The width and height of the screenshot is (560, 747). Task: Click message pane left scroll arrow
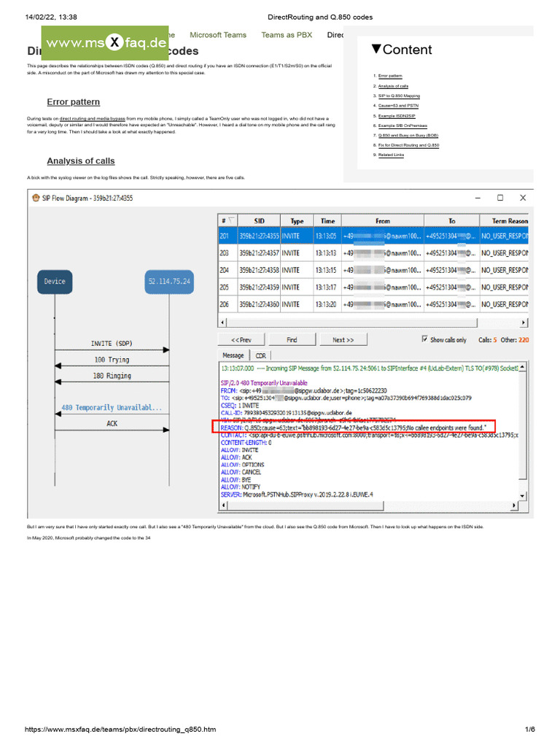[x=223, y=506]
